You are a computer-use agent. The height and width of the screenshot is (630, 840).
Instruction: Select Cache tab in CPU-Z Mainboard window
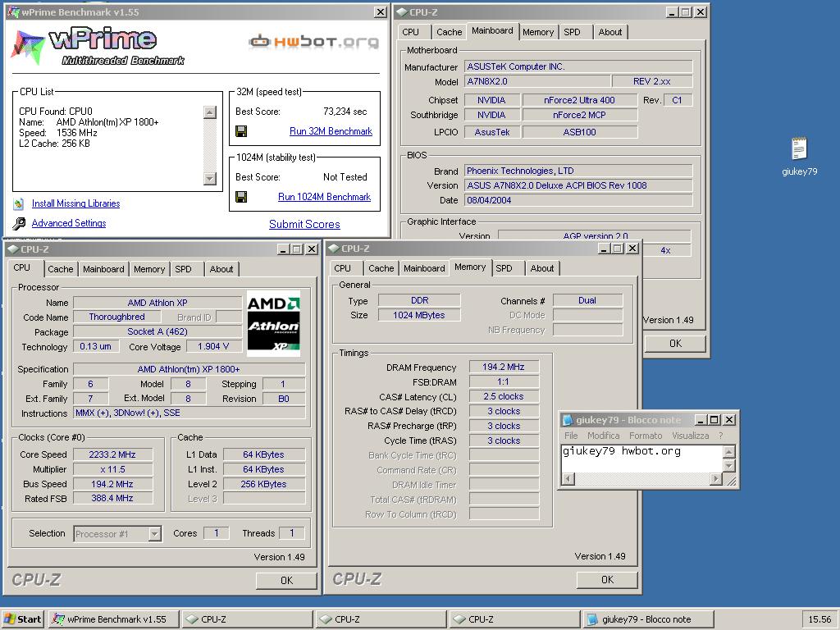[449, 32]
